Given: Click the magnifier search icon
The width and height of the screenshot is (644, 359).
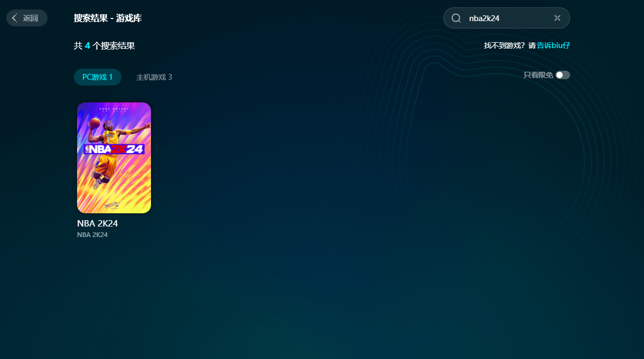Looking at the screenshot, I should 456,18.
